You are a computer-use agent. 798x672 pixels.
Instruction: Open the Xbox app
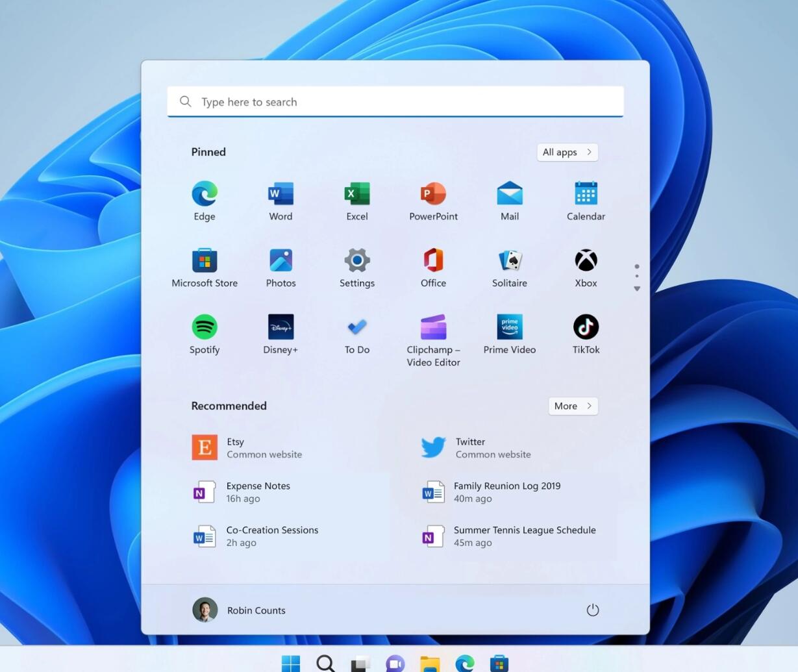pyautogui.click(x=586, y=268)
